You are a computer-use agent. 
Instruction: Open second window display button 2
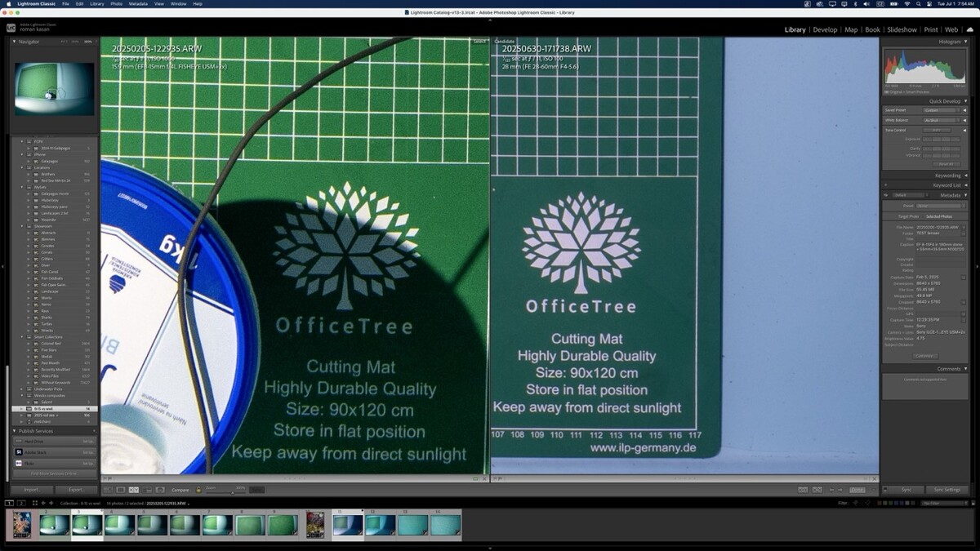point(20,503)
